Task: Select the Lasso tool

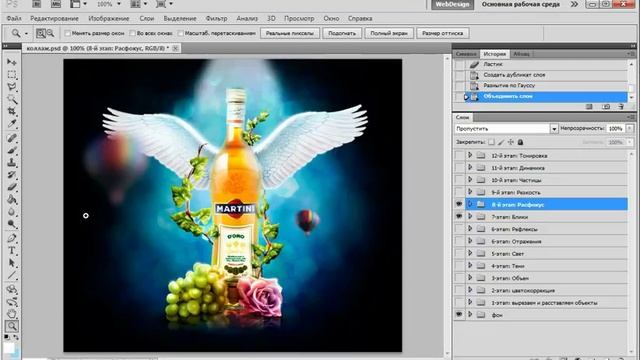Action: pyautogui.click(x=11, y=87)
